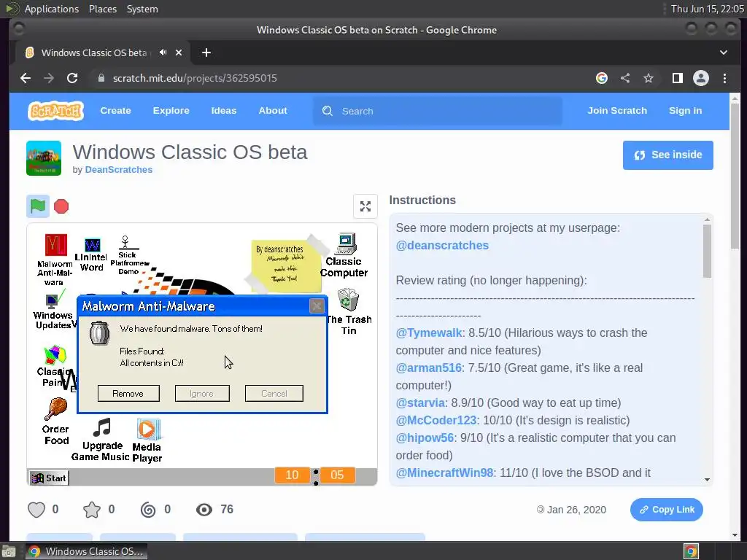Click Sign in

click(x=685, y=111)
